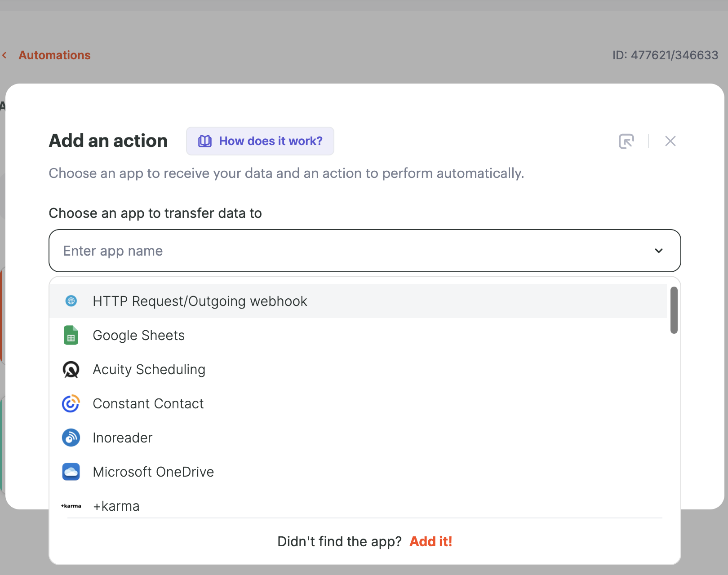Click the back chevron beside Automations
728x575 pixels.
point(4,55)
